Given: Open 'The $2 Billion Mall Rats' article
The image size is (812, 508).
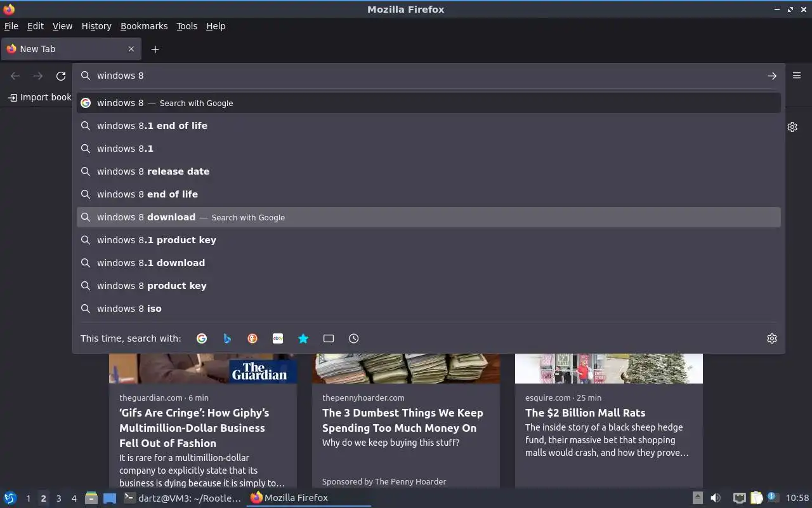Looking at the screenshot, I should (x=585, y=413).
